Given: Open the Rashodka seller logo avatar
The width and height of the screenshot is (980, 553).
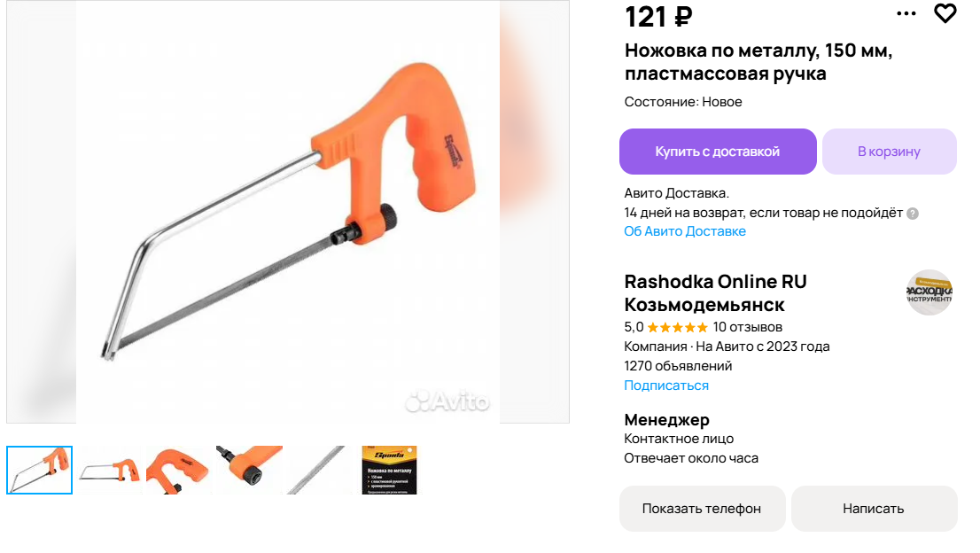Looking at the screenshot, I should (x=929, y=292).
